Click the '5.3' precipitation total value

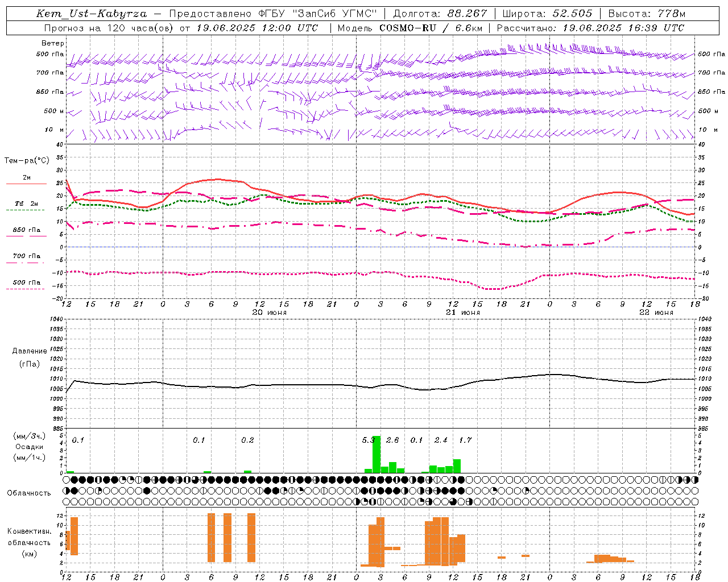(x=369, y=440)
